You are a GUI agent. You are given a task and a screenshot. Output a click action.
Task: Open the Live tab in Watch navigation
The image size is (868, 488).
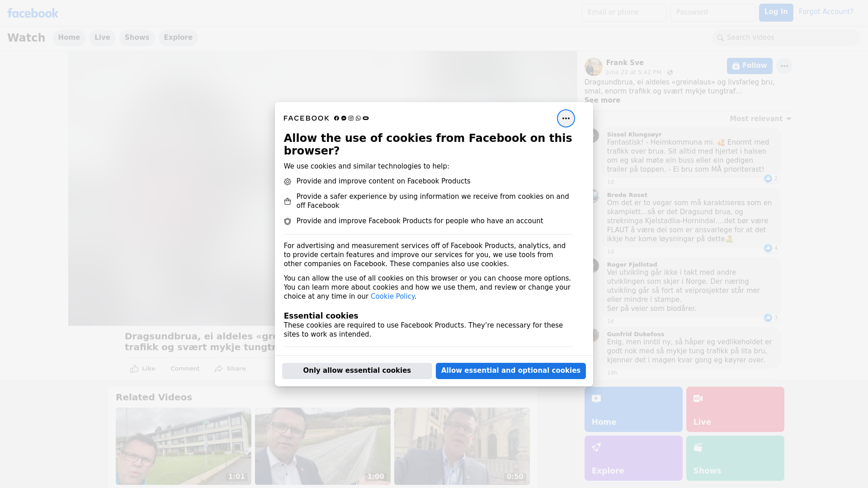(x=102, y=38)
